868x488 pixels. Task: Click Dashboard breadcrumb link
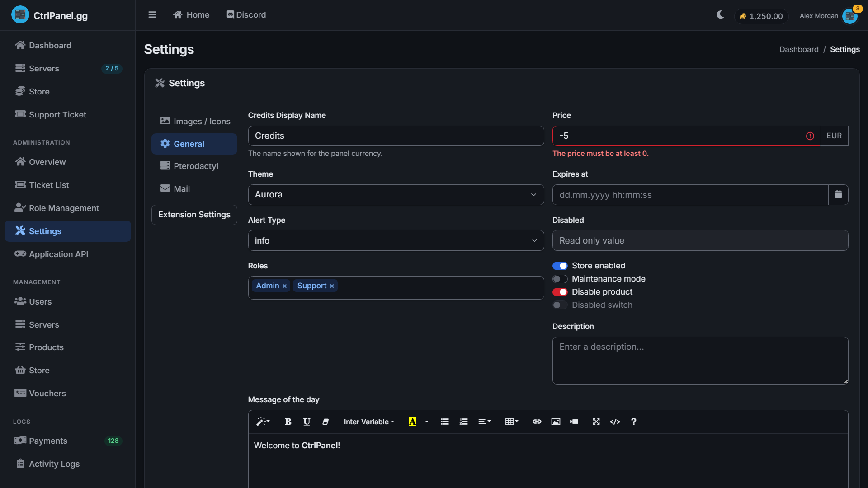coord(799,49)
